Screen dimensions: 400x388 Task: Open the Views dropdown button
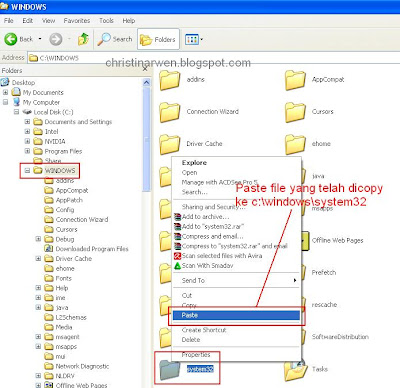point(194,39)
